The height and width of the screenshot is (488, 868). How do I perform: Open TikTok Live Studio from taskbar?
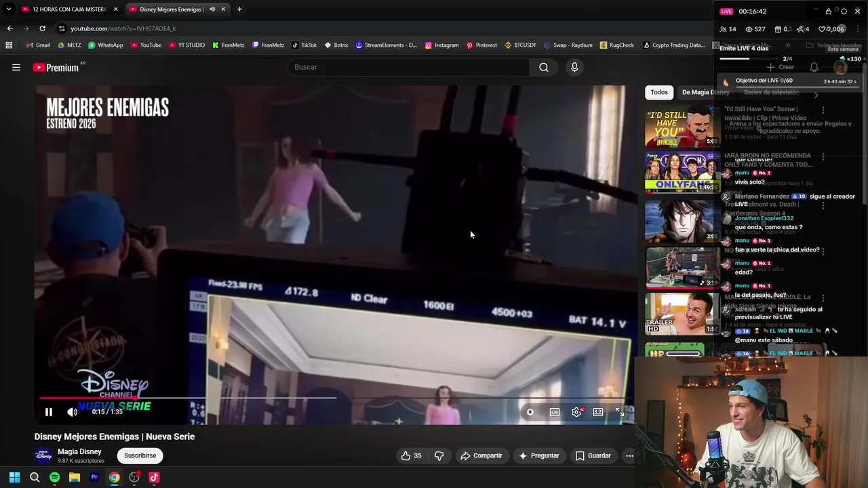(x=154, y=477)
